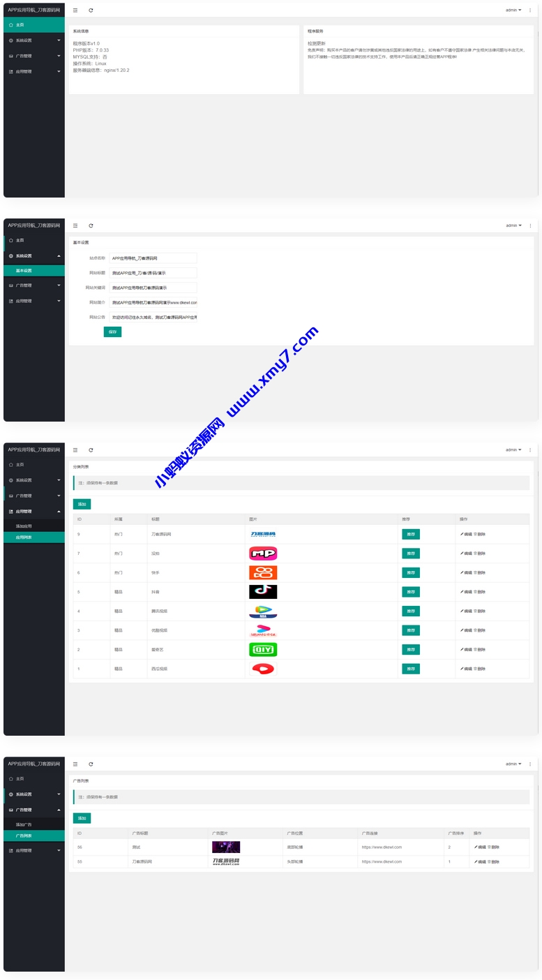Viewport: 542px width, 980px height.
Task: Click the 网站简介 input field
Action: click(153, 303)
